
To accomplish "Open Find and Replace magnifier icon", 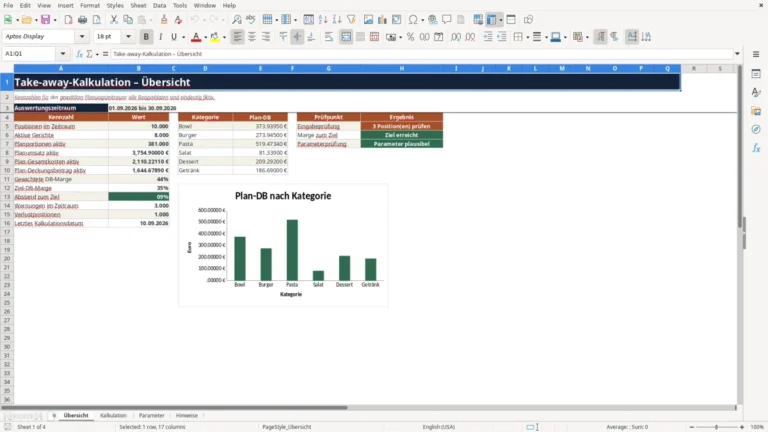I will coord(237,20).
